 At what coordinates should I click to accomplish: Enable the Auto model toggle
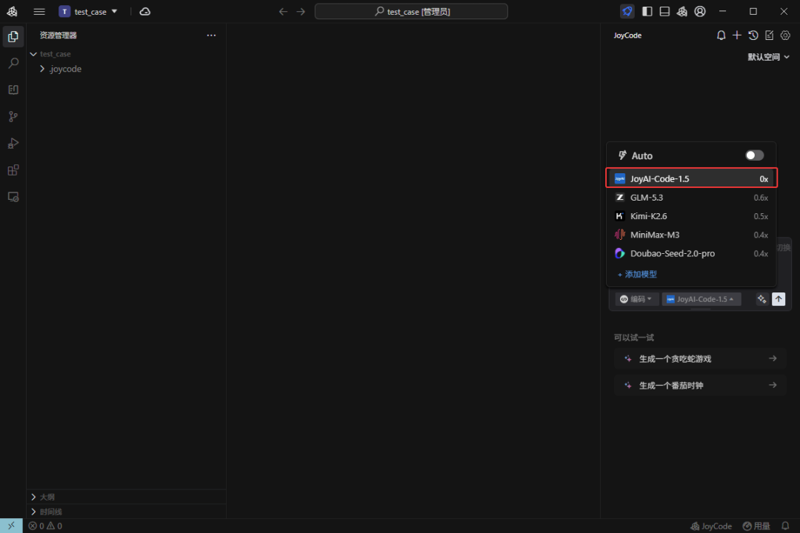pos(755,156)
